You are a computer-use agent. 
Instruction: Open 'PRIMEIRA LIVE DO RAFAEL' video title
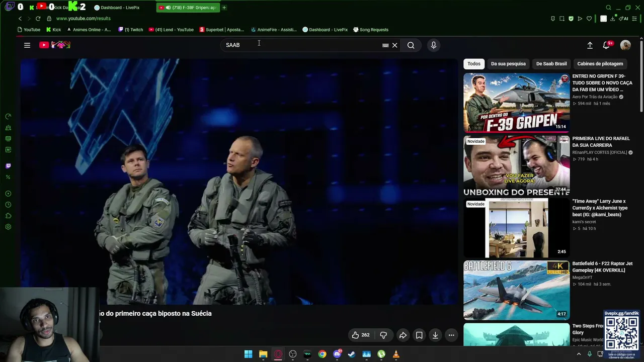click(601, 142)
